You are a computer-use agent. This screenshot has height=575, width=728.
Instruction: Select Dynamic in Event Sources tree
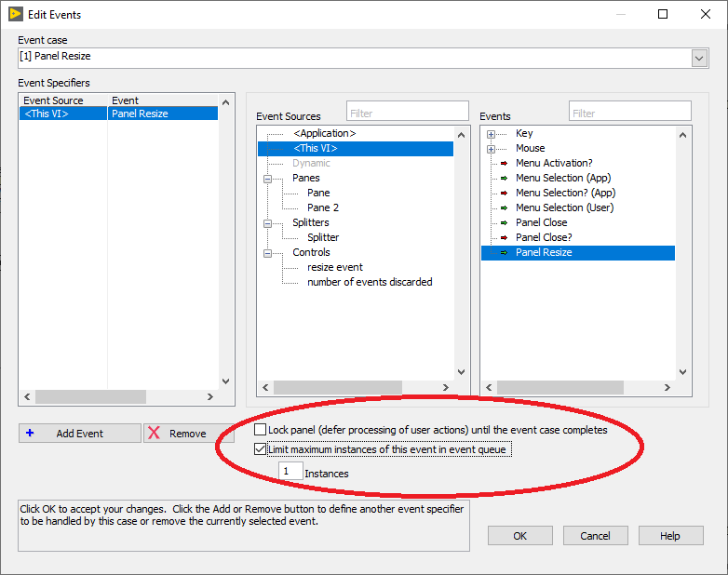311,163
